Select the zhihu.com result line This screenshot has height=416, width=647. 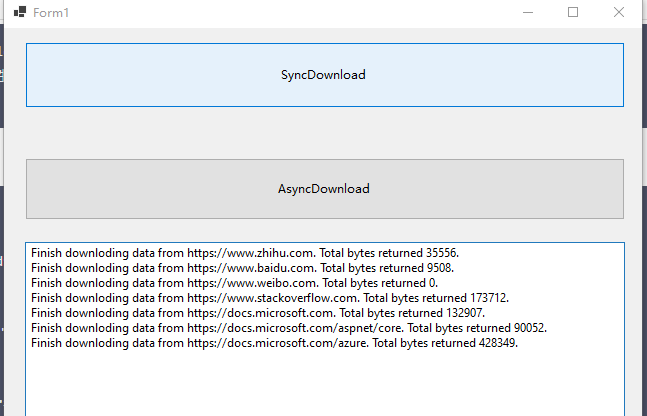245,253
